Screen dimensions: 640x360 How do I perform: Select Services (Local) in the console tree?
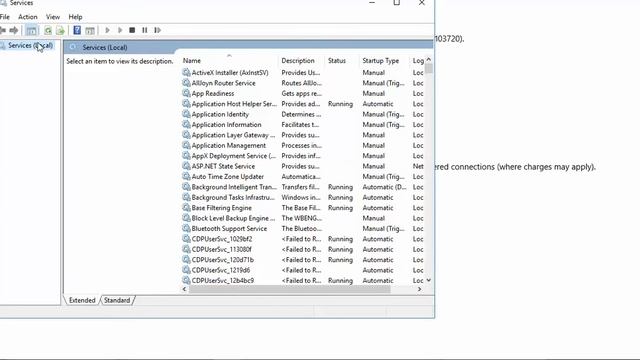click(x=30, y=45)
